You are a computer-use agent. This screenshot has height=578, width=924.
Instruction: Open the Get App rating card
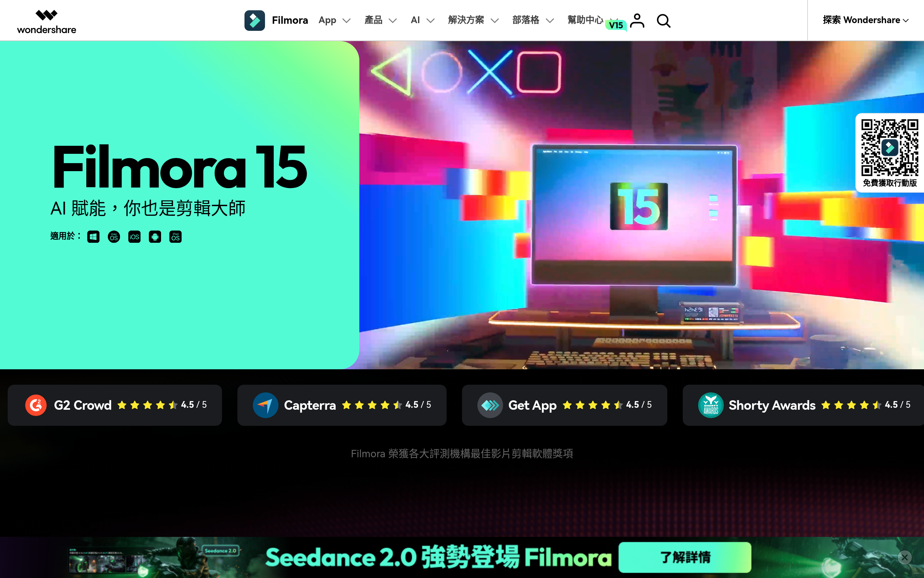click(564, 405)
